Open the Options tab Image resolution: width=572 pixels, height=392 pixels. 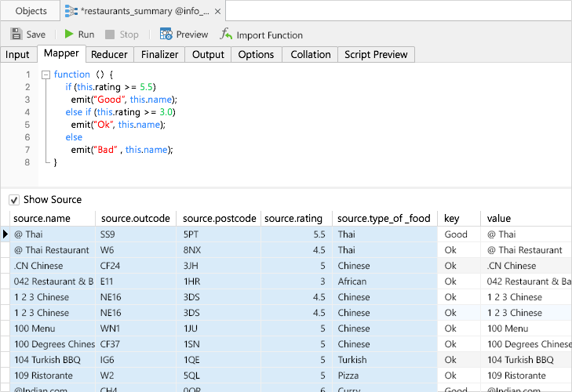pyautogui.click(x=256, y=54)
